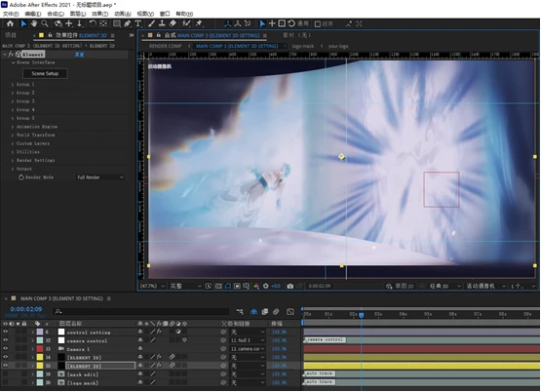Select the Clone Stamp tool
The width and height of the screenshot is (541, 392).
point(162,23)
